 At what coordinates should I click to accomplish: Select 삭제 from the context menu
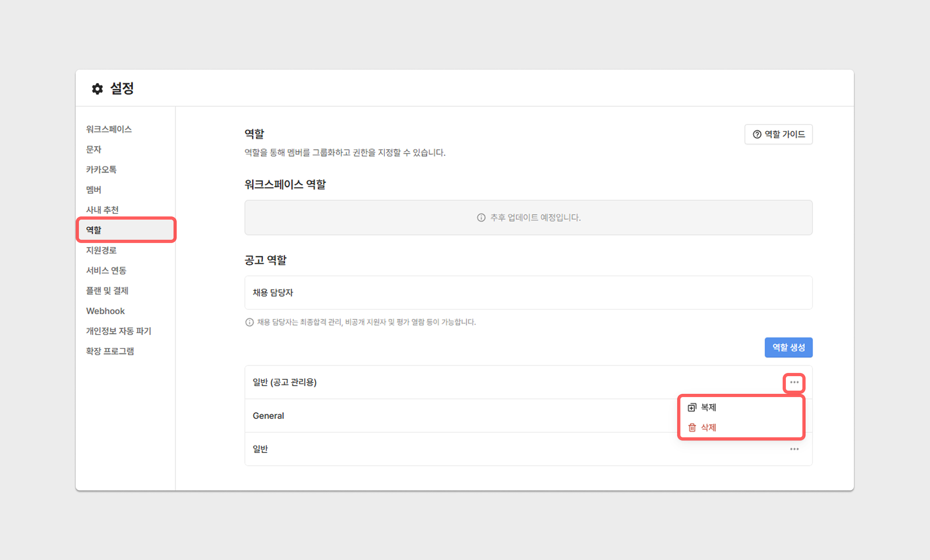tap(708, 427)
